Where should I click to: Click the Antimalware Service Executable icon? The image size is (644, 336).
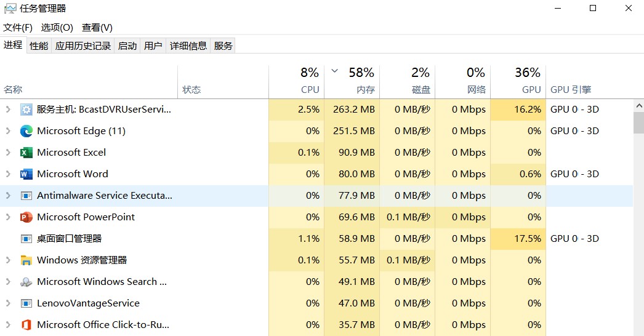point(26,196)
